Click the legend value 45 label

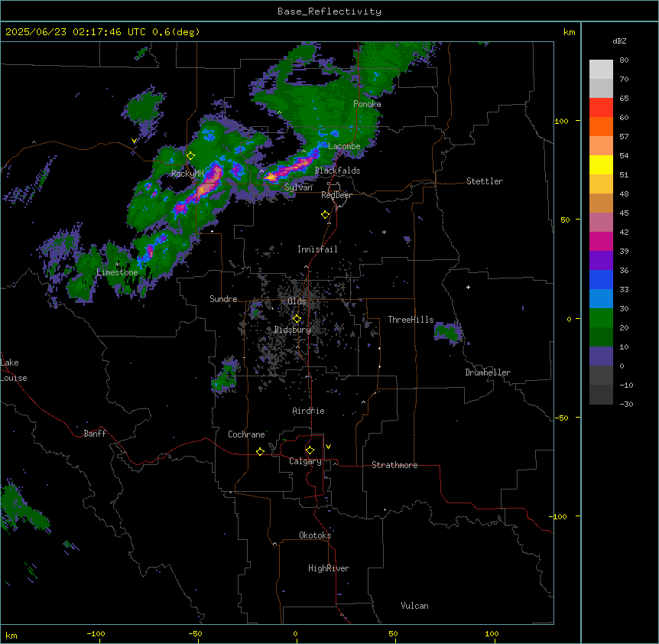pos(624,213)
